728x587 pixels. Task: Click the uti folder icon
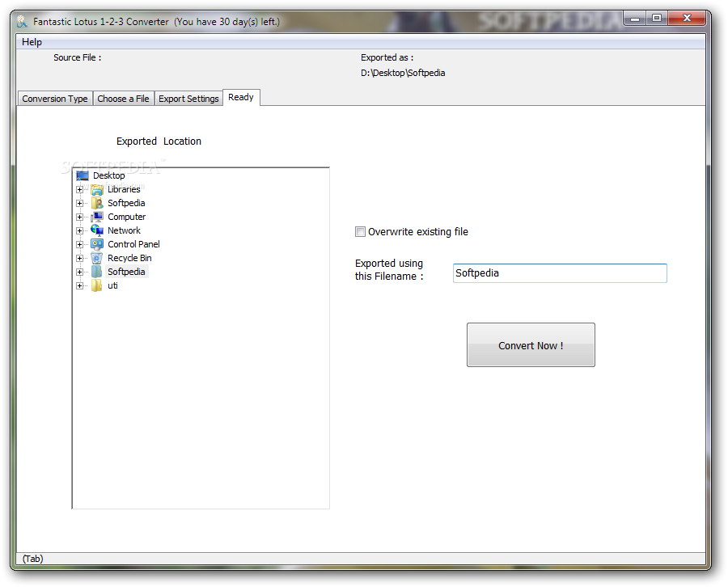(x=97, y=285)
